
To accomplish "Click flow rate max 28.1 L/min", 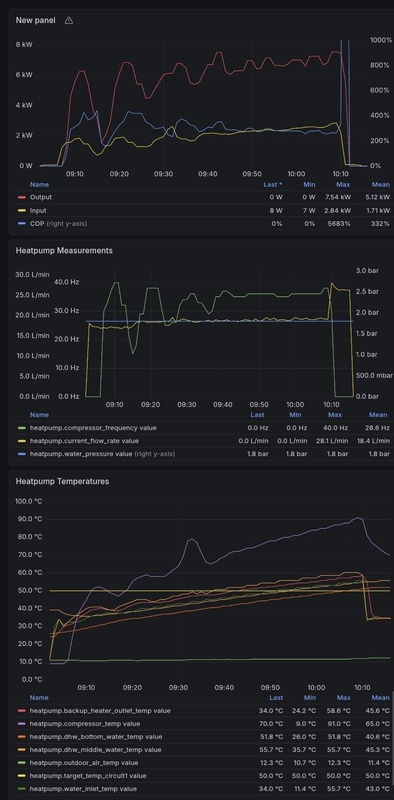I will [x=332, y=441].
